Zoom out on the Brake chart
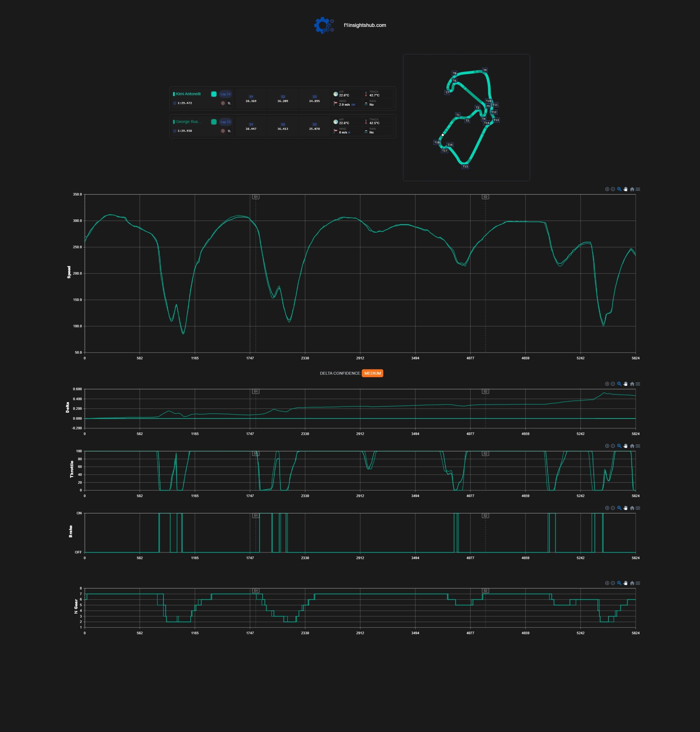The height and width of the screenshot is (732, 700). coord(613,508)
